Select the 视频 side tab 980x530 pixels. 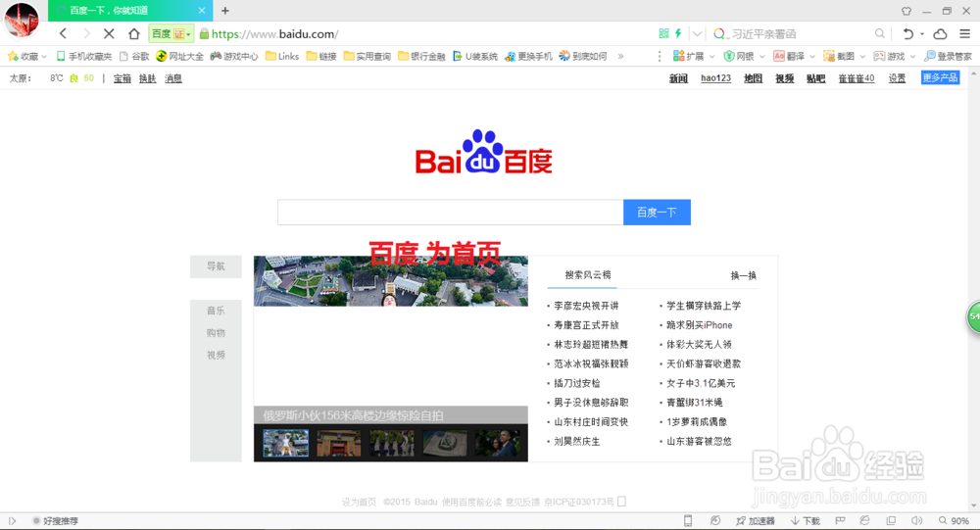point(216,355)
